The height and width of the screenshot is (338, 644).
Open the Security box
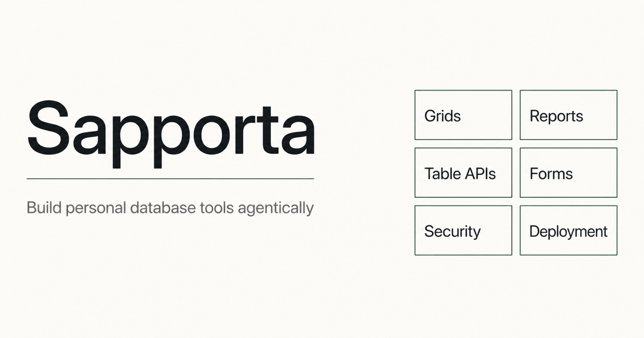click(463, 230)
